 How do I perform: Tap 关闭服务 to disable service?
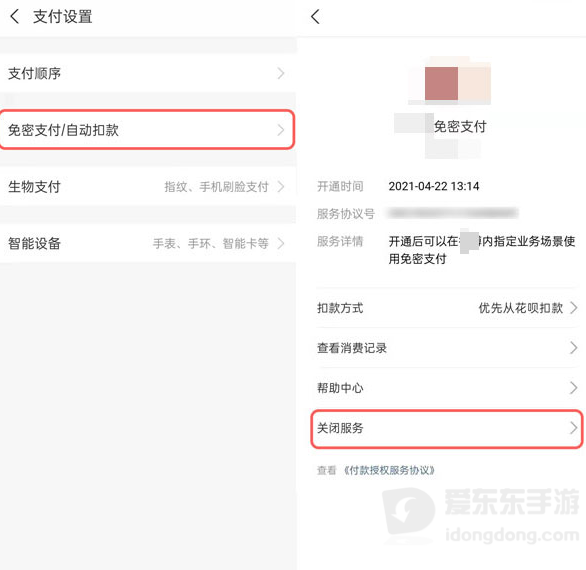click(447, 428)
